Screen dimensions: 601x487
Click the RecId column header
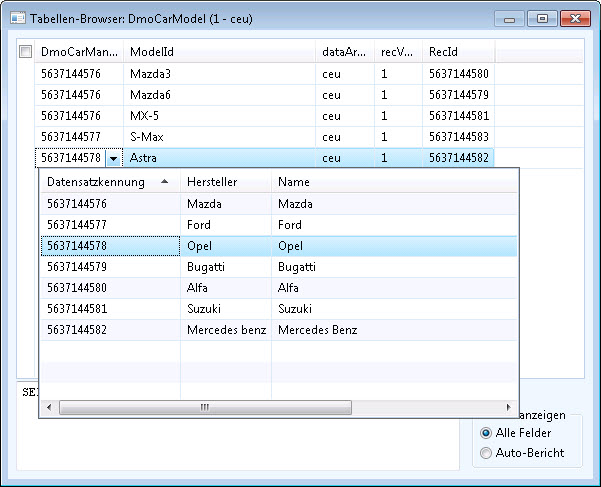[458, 52]
